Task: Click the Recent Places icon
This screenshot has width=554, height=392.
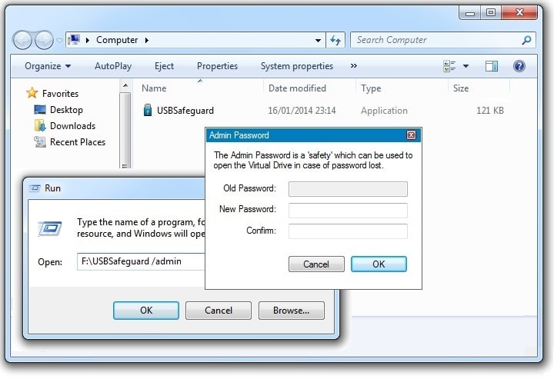Action: tap(40, 142)
